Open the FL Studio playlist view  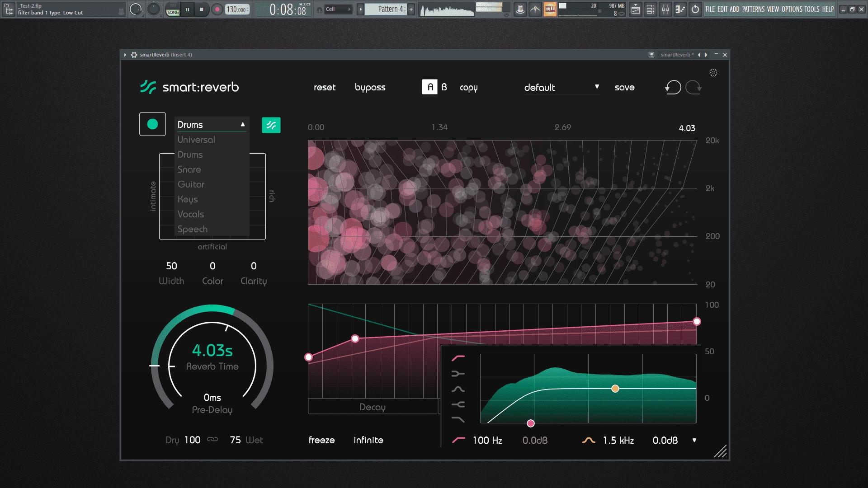point(636,9)
